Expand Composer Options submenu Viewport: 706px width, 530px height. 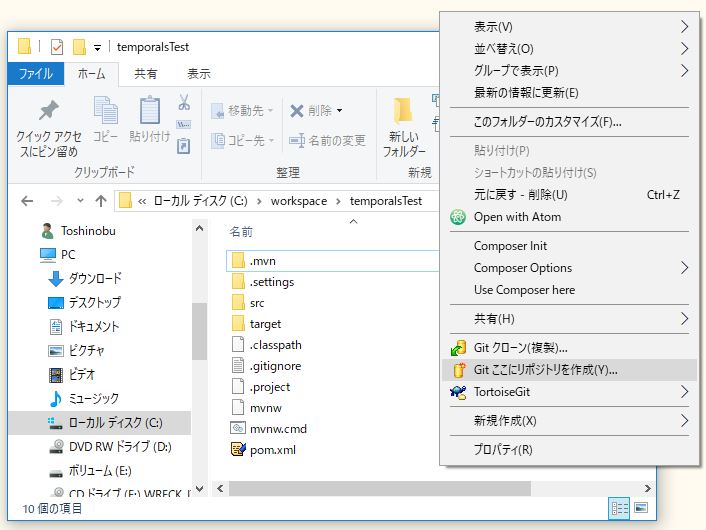[x=570, y=268]
